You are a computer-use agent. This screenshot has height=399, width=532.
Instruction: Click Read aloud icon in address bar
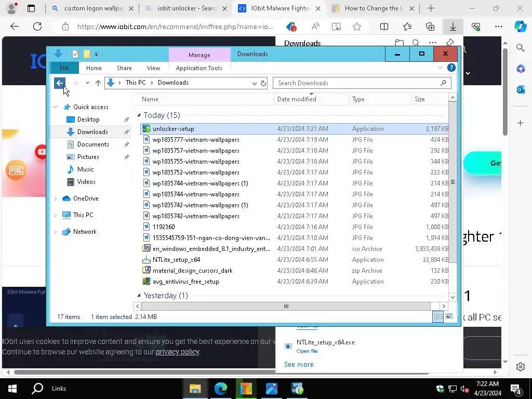[x=315, y=26]
